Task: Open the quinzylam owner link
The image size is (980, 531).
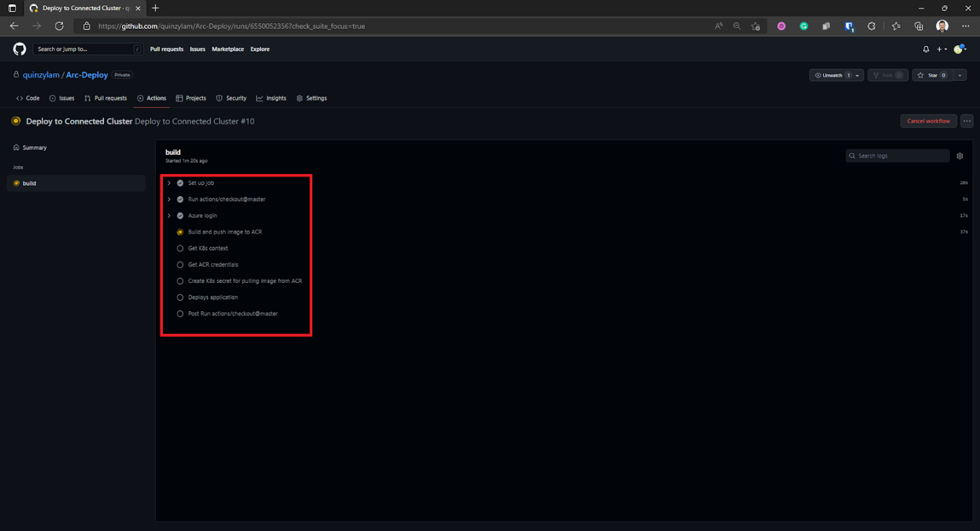Action: (41, 75)
